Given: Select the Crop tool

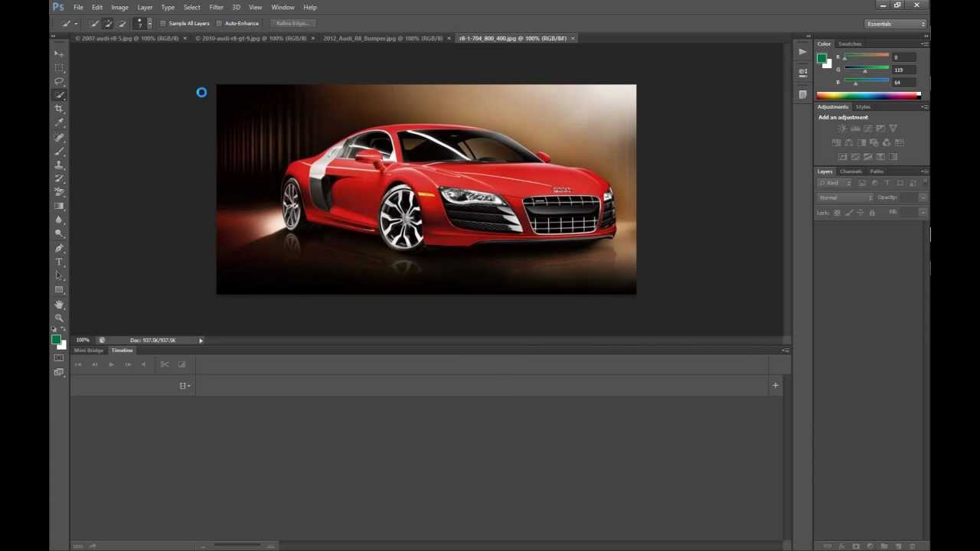Looking at the screenshot, I should [59, 109].
